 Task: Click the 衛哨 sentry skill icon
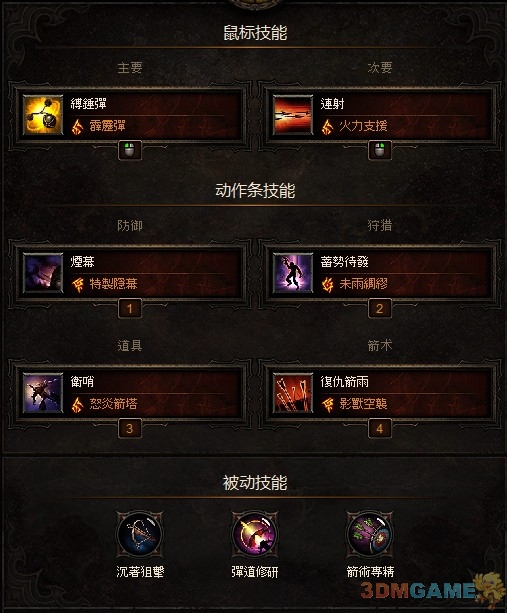(x=43, y=393)
